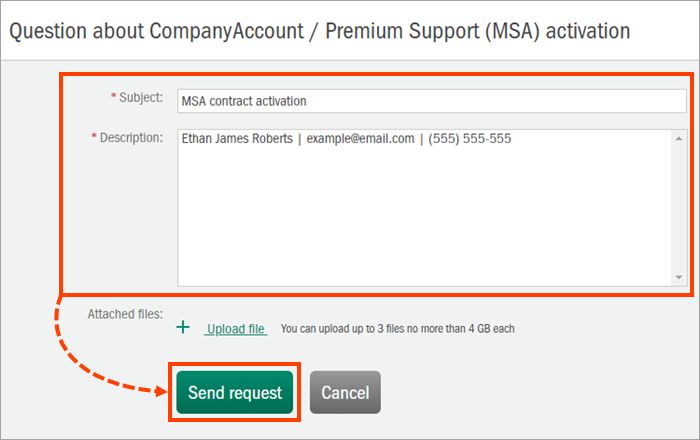
Task: Click the word CompanyAccount in the heading
Action: pos(208,31)
